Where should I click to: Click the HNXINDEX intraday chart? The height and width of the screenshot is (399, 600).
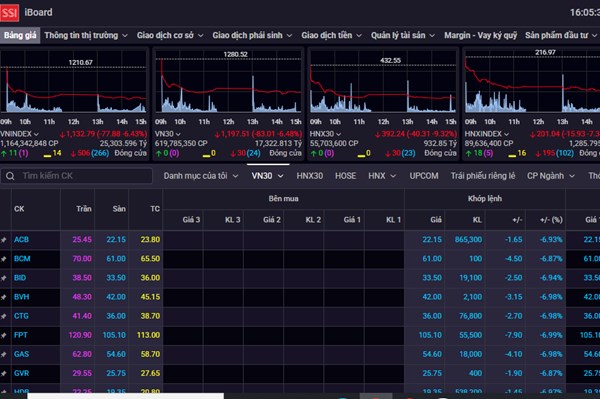point(532,82)
